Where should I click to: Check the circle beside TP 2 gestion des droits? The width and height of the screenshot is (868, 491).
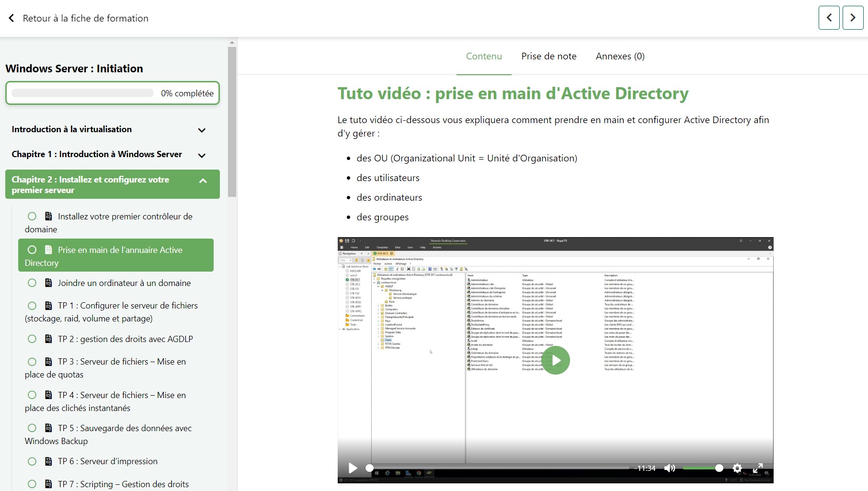32,339
